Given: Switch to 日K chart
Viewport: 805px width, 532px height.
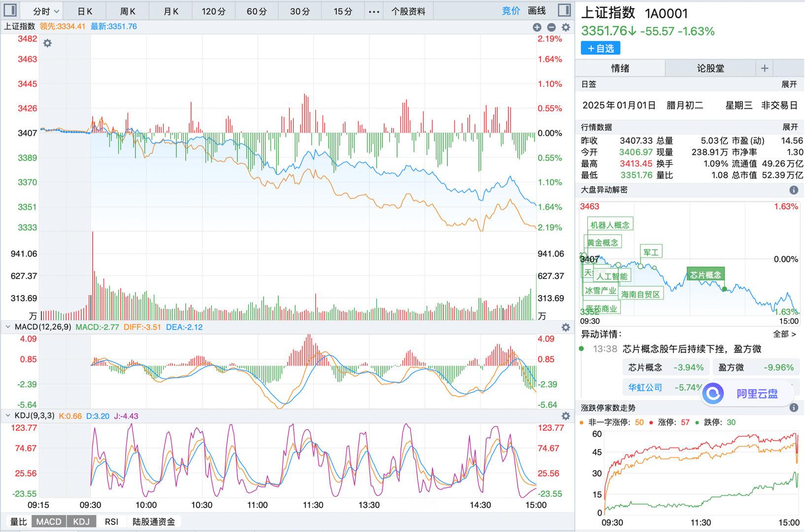Looking at the screenshot, I should [85, 11].
